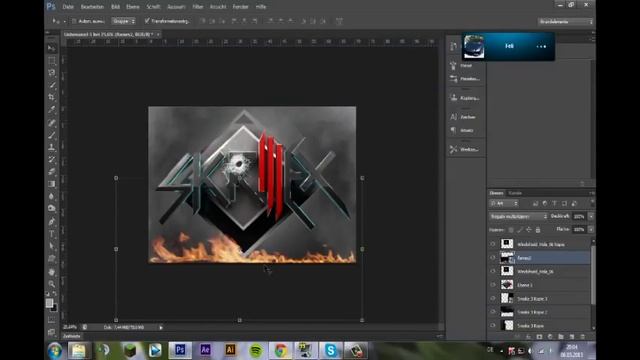
Task: Select the Hand tool
Action: coord(51,271)
